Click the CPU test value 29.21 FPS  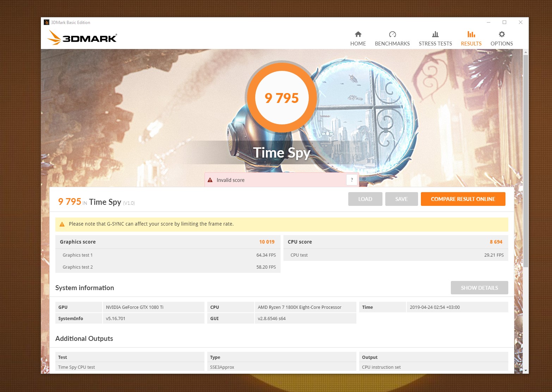point(494,255)
